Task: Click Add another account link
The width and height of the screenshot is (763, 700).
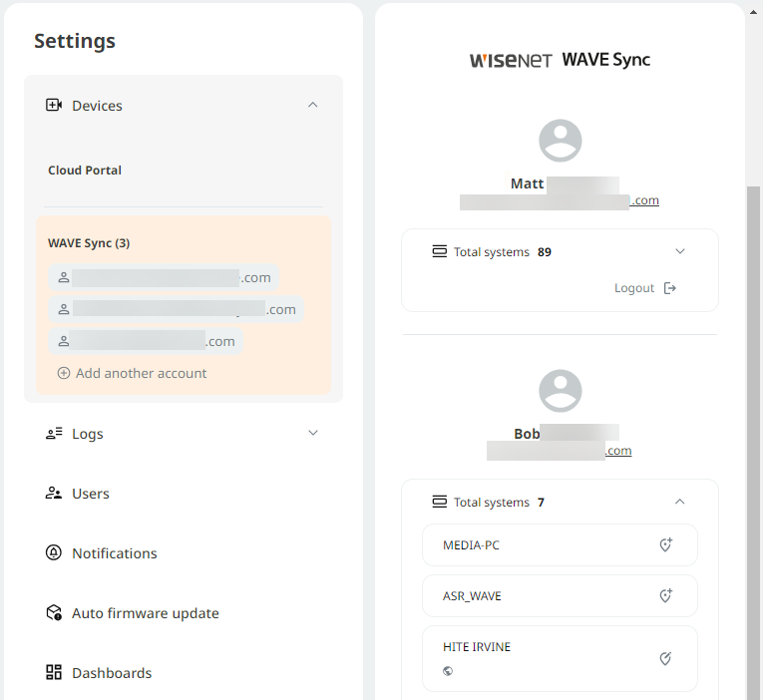Action: (141, 373)
